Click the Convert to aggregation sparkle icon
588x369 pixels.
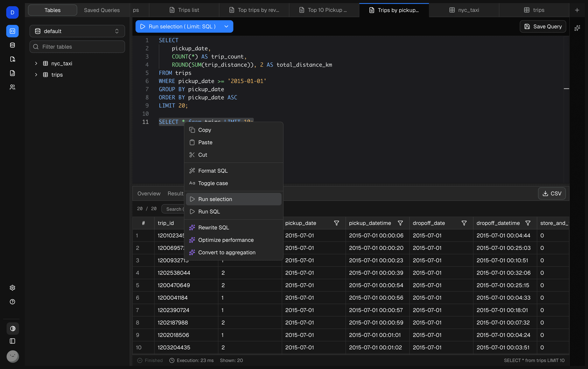[192, 252]
